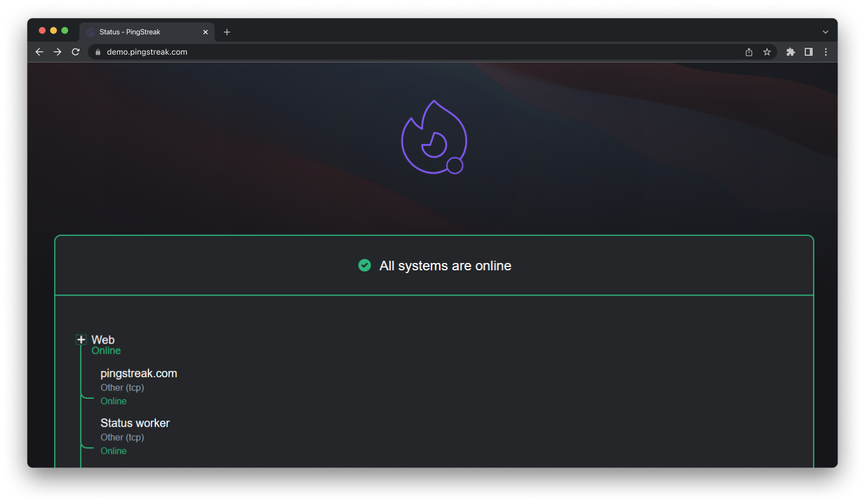Screen dimensions: 865x504
Task: Select the Status - PingStreak tab
Action: point(147,32)
